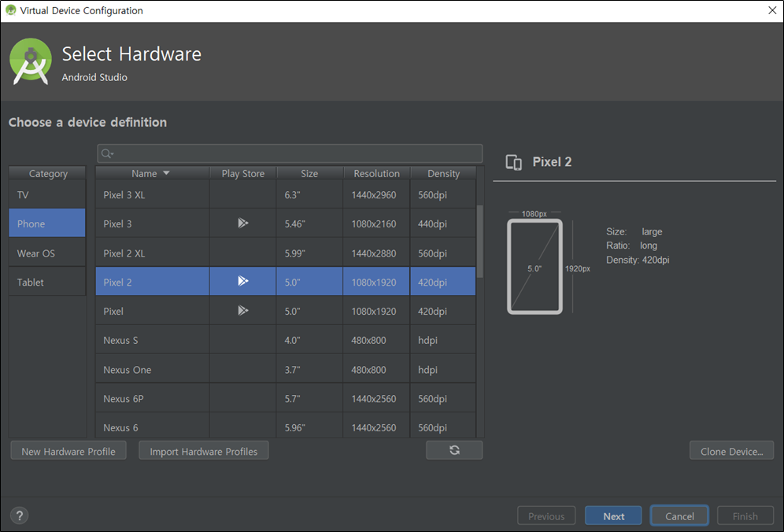Click the Android Studio logo in header
784x532 pixels.
pyautogui.click(x=31, y=61)
